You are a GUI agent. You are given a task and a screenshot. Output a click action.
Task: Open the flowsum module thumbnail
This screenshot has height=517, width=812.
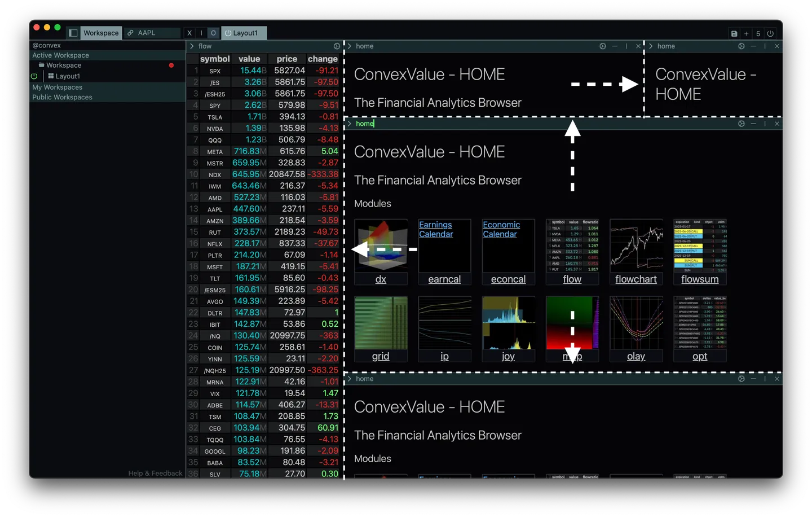coord(700,246)
